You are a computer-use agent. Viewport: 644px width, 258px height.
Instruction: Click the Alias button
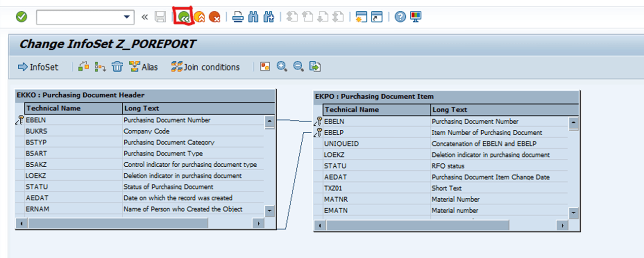(143, 67)
